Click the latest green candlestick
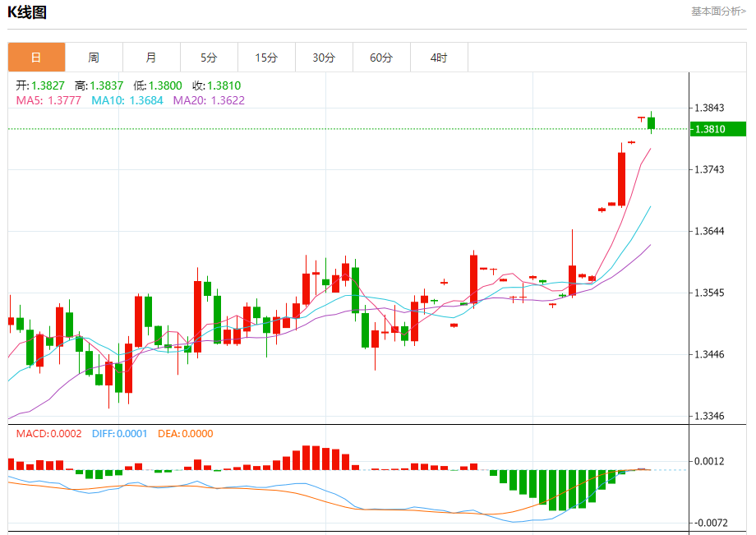The height and width of the screenshot is (535, 756). (x=651, y=123)
